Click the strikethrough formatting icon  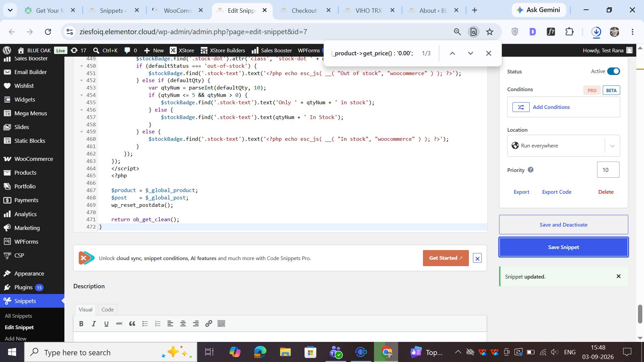[x=119, y=323]
